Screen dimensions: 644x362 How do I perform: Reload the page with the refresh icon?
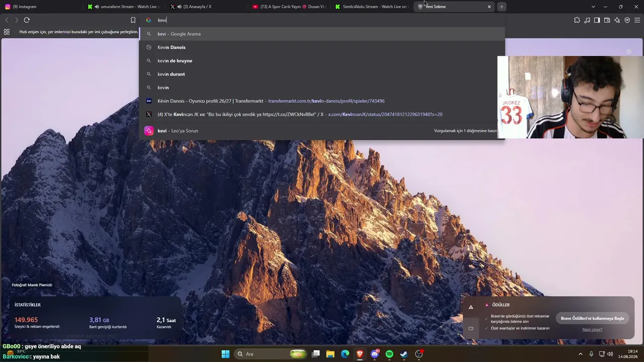(27, 20)
